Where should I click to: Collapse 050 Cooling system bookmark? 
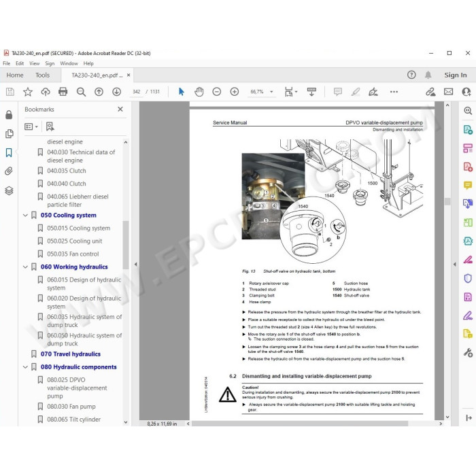pyautogui.click(x=25, y=216)
